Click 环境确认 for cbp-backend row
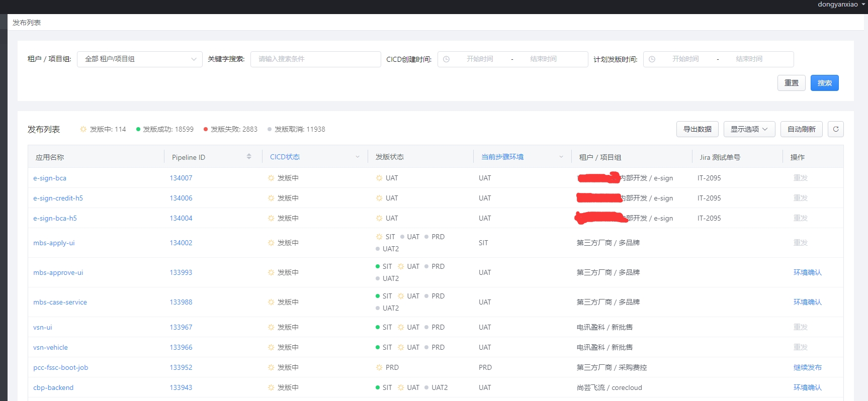The height and width of the screenshot is (401, 868). tap(807, 387)
